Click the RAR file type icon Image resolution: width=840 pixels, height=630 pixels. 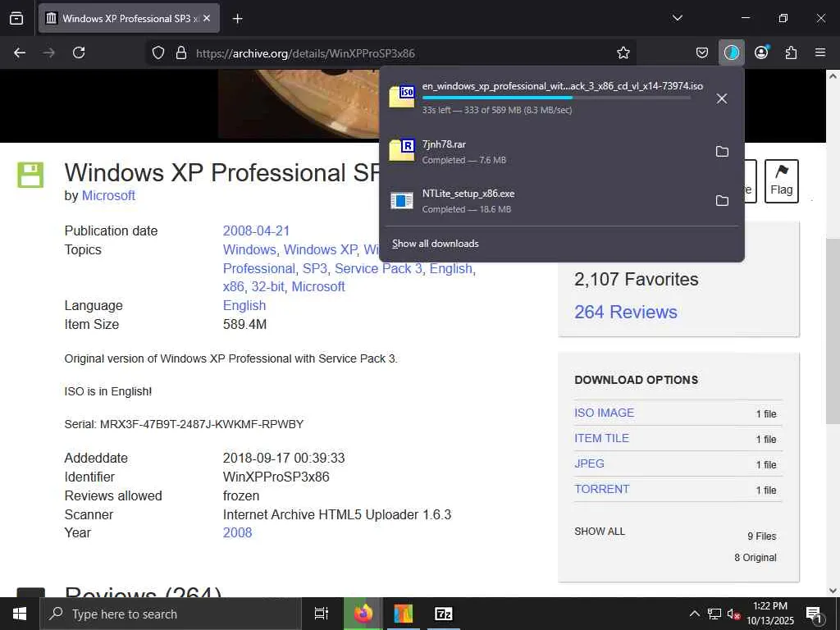tap(402, 149)
